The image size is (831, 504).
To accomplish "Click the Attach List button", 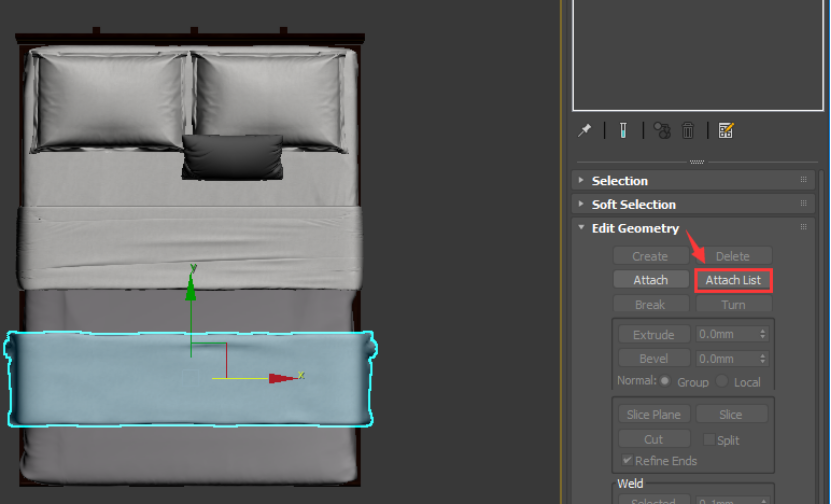I will point(733,280).
